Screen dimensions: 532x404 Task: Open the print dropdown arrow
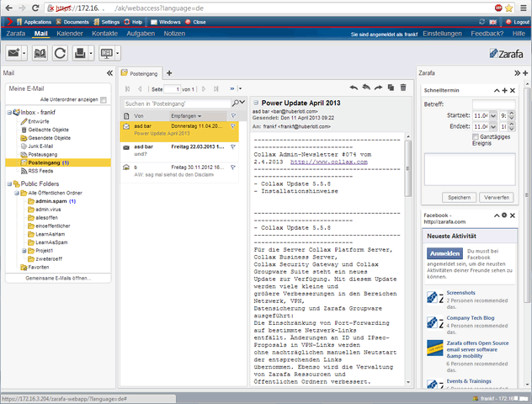[x=91, y=53]
